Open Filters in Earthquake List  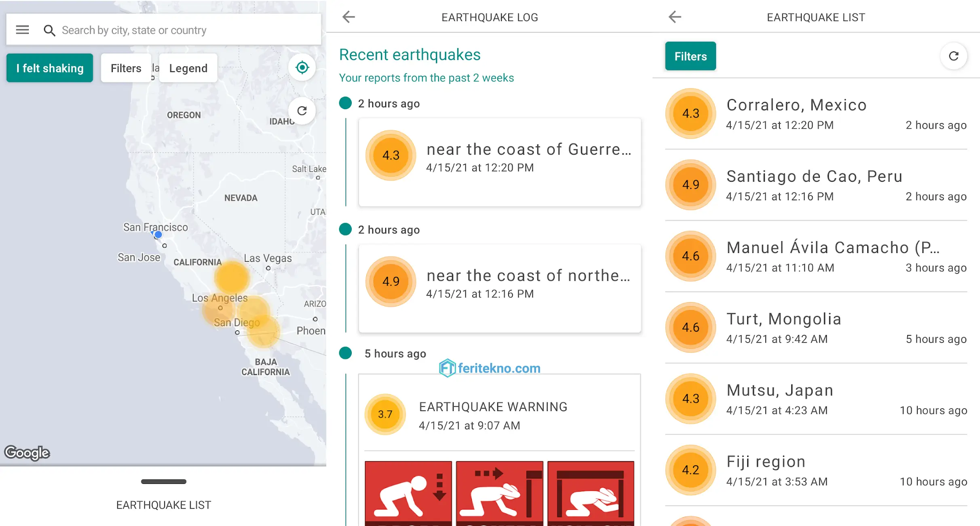pos(691,56)
